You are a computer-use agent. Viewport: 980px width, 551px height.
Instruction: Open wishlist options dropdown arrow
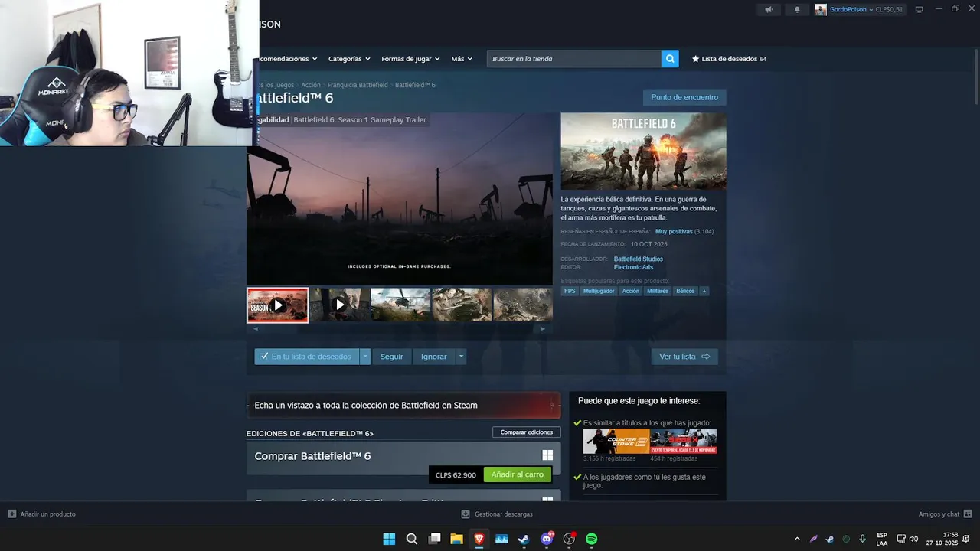tap(365, 357)
